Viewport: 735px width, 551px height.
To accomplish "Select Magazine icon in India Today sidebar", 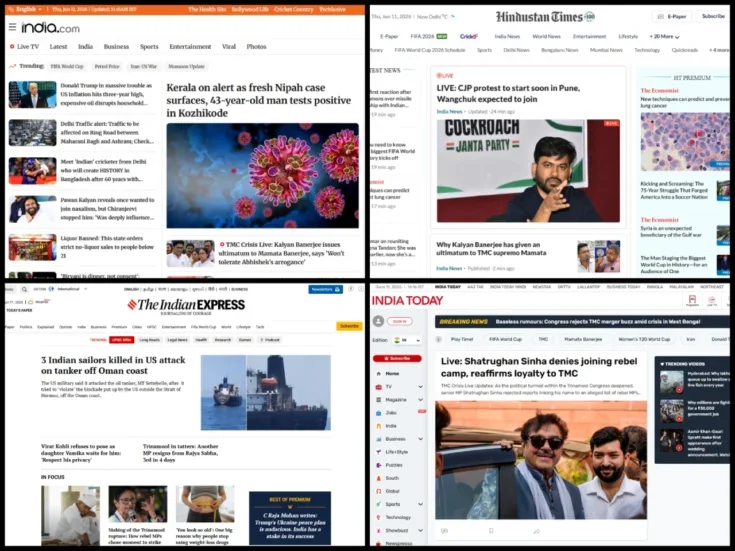I will coord(379,400).
